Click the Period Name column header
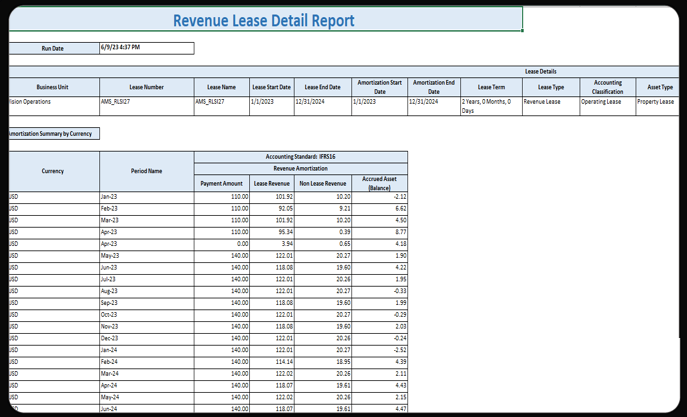Screen dimensions: 687x417 (x=146, y=171)
